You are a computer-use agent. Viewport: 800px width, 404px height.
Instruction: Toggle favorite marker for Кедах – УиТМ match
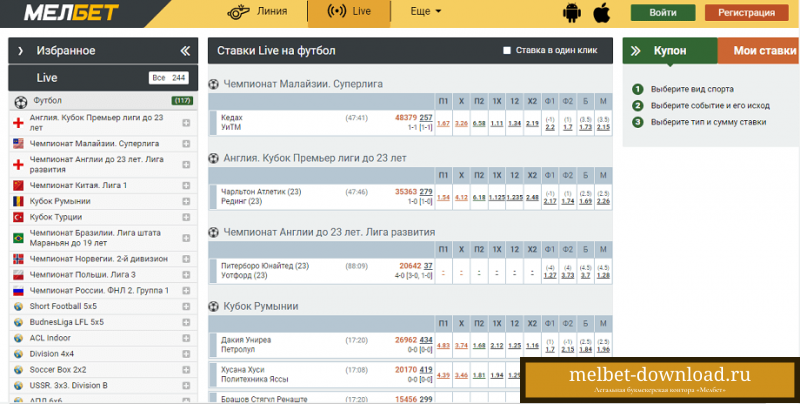(x=213, y=122)
